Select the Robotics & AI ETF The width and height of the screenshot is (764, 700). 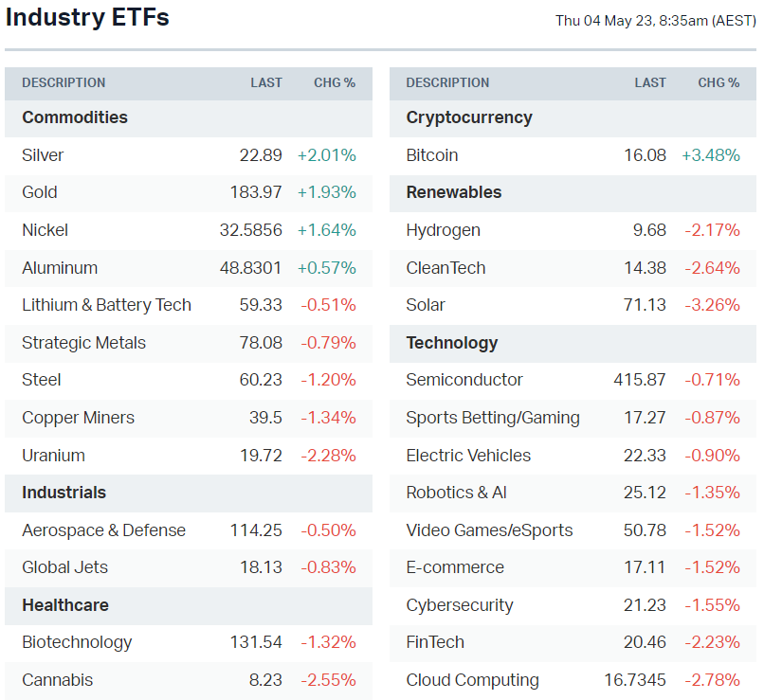coord(456,493)
